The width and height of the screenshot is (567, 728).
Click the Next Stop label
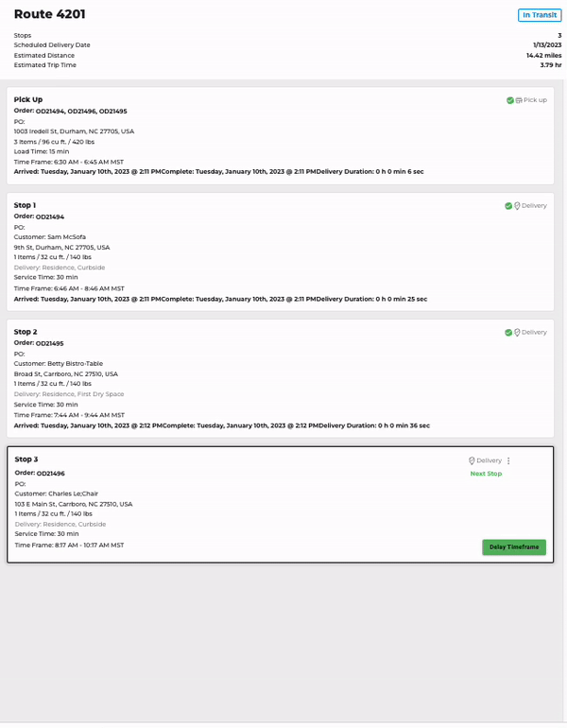click(486, 474)
